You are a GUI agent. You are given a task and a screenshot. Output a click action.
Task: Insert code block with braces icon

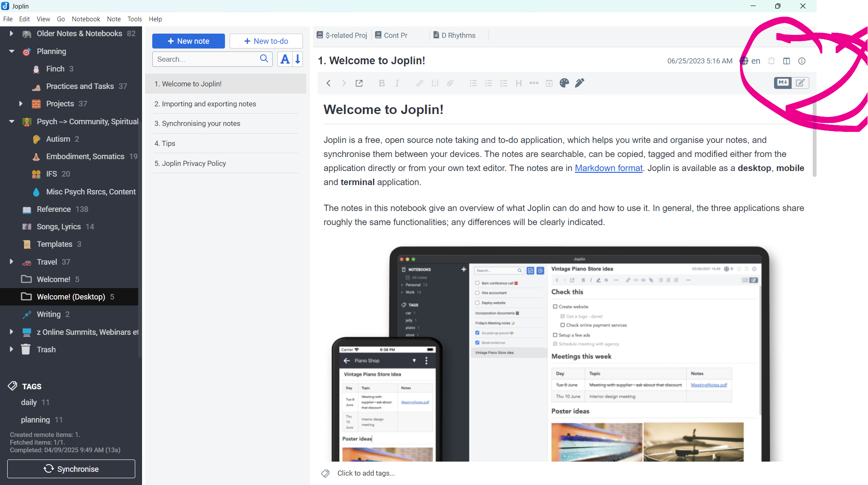435,83
